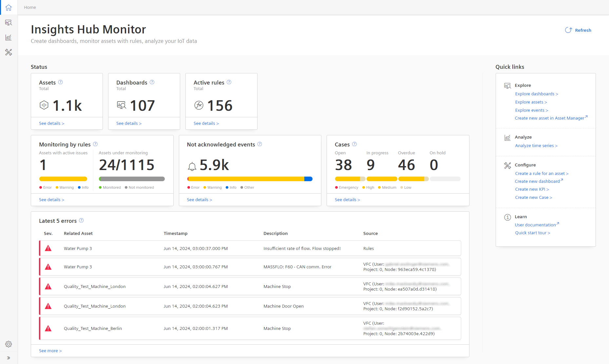Click the gray assets under monitoring bar
Screen dimensions: 609x364
click(132, 179)
